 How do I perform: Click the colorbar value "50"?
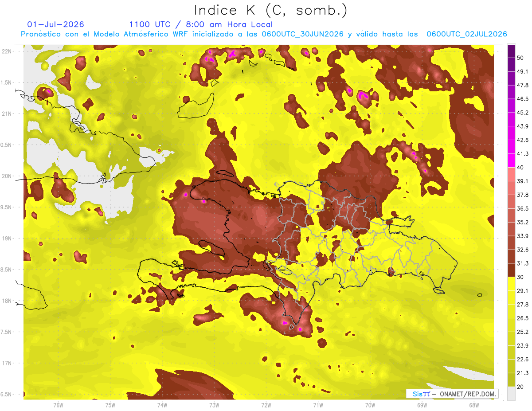(x=521, y=58)
